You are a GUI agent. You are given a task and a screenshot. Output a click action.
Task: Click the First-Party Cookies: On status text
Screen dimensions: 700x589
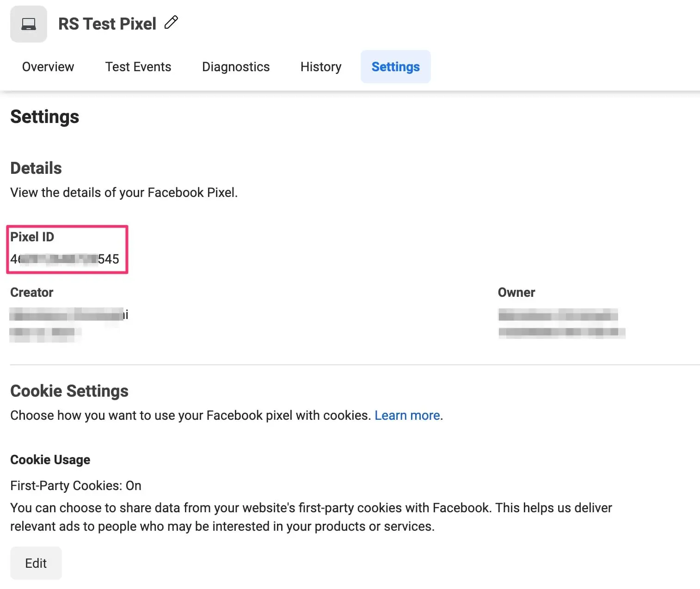[76, 485]
